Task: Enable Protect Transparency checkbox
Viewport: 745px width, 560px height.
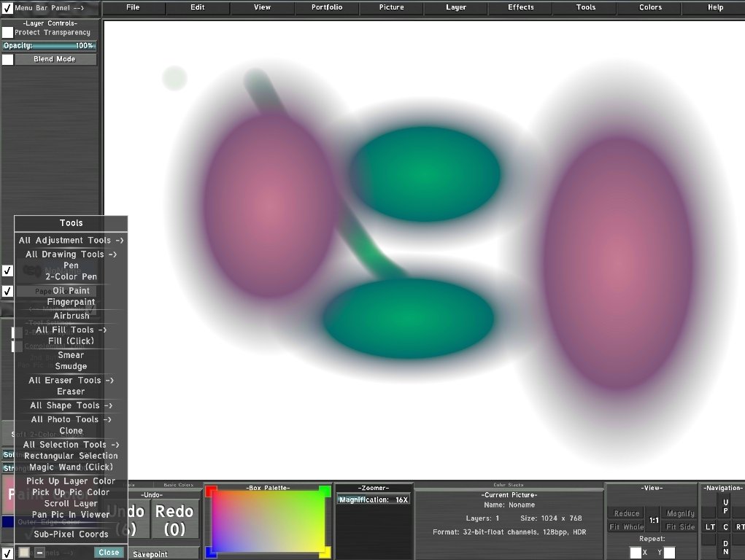Action: pos(7,32)
